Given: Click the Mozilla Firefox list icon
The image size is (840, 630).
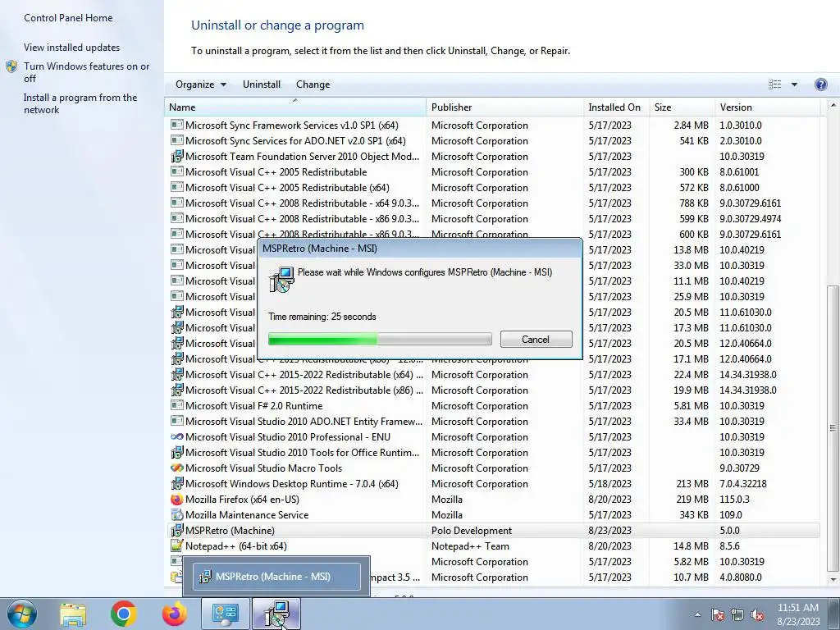Looking at the screenshot, I should 177,499.
